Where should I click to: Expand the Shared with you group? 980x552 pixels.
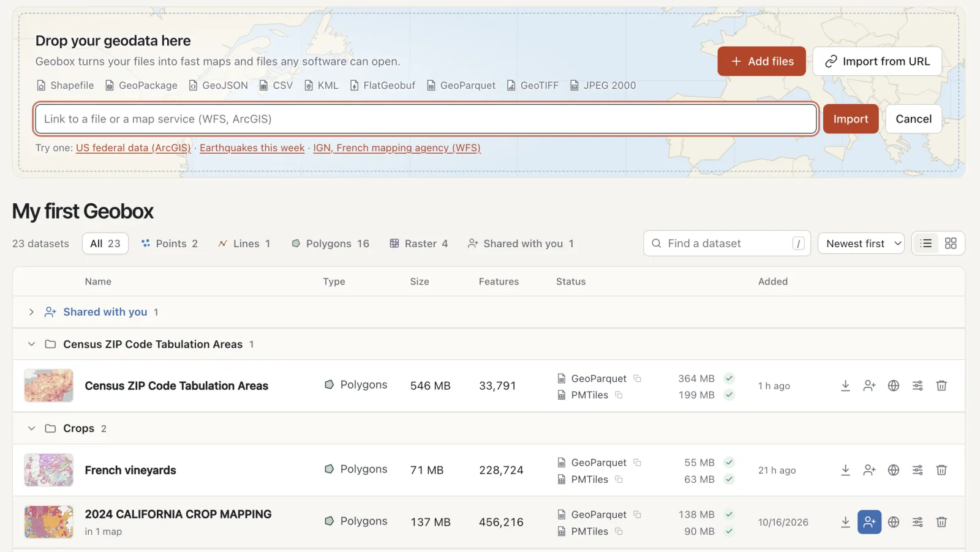pos(31,312)
